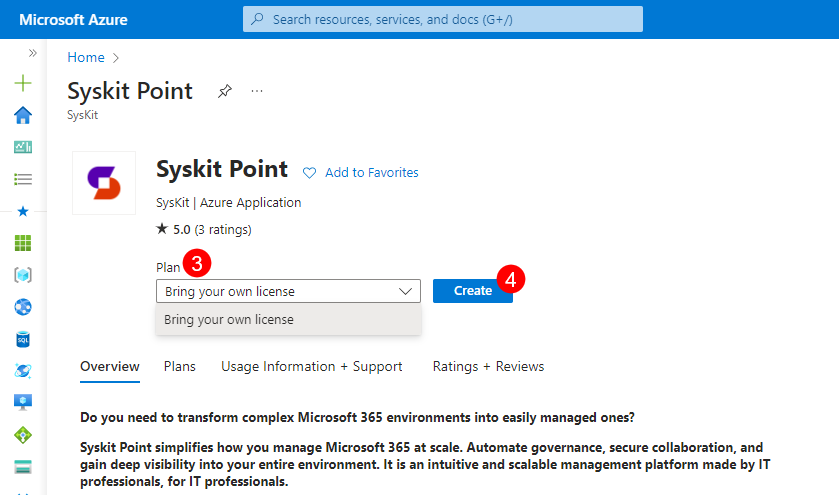
Task: Open All resources green grid icon
Action: 23,243
